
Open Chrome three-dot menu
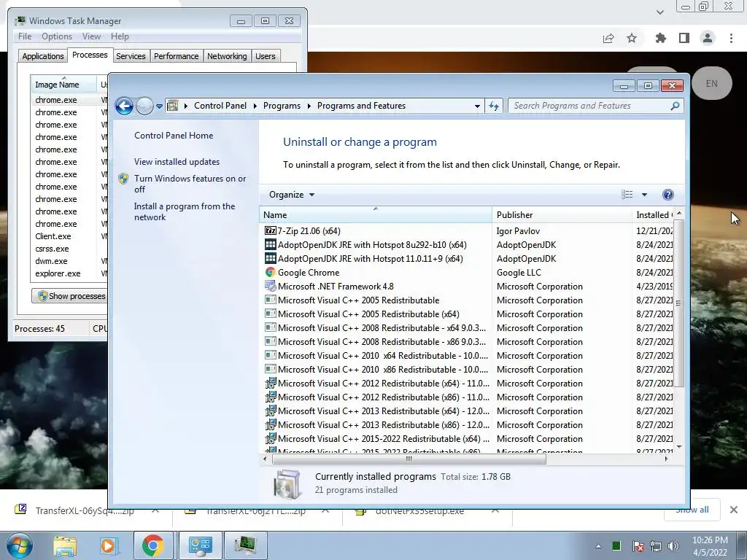click(731, 38)
